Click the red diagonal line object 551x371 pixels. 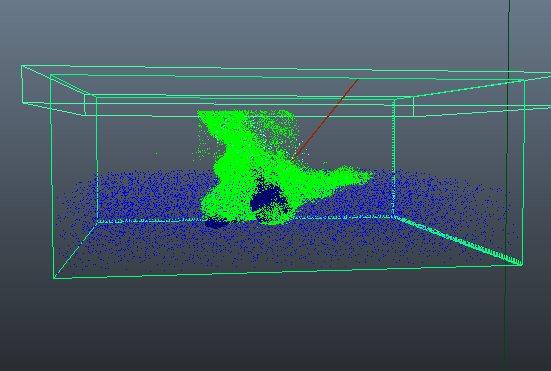coord(325,119)
